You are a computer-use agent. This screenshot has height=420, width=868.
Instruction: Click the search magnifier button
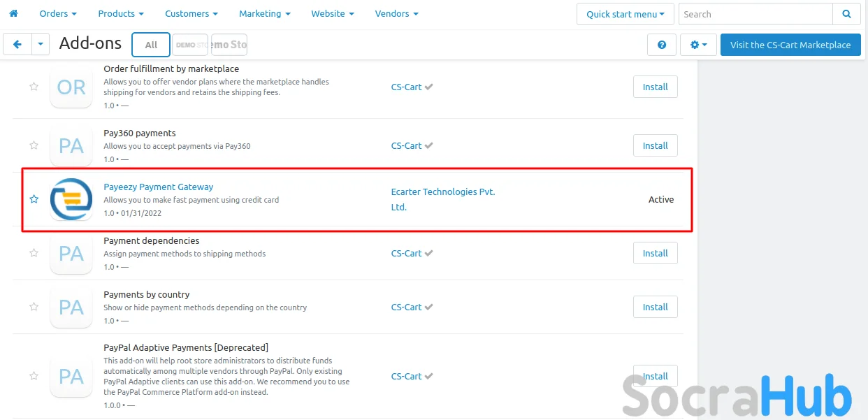[846, 14]
